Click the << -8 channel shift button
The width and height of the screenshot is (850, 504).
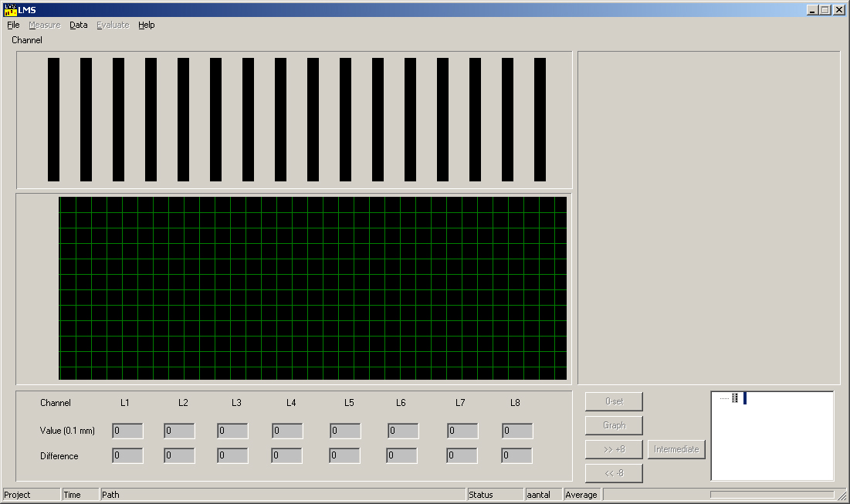tap(614, 473)
